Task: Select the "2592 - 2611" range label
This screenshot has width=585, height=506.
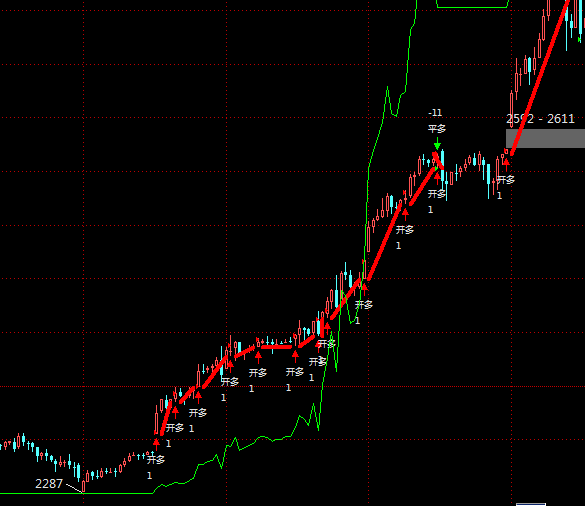Action: 540,119
